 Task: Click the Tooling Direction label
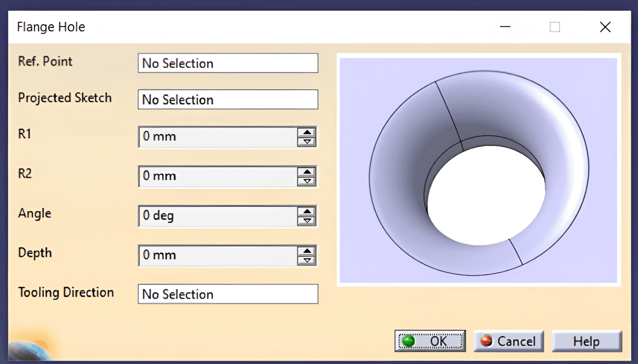tap(66, 292)
